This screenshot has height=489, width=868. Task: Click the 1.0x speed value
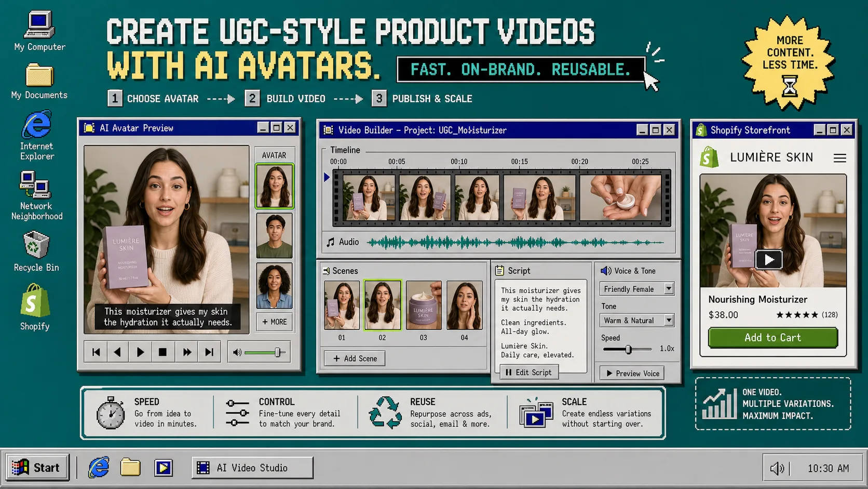coord(667,349)
